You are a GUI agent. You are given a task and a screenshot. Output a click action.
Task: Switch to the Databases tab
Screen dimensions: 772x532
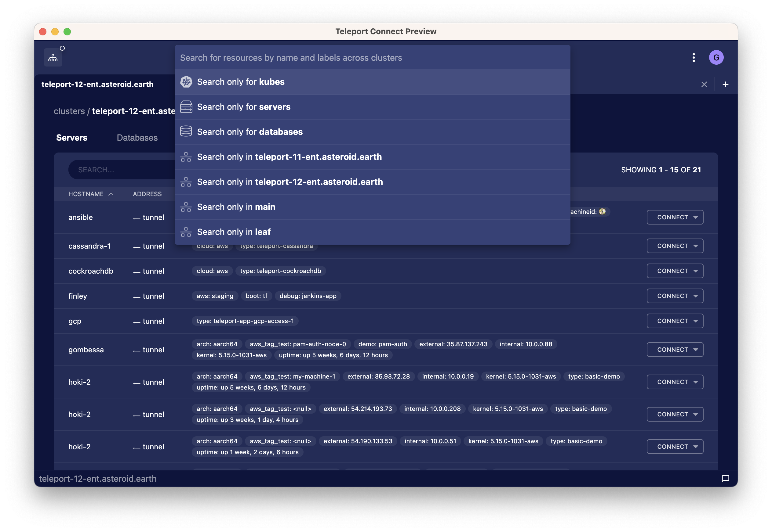click(137, 138)
